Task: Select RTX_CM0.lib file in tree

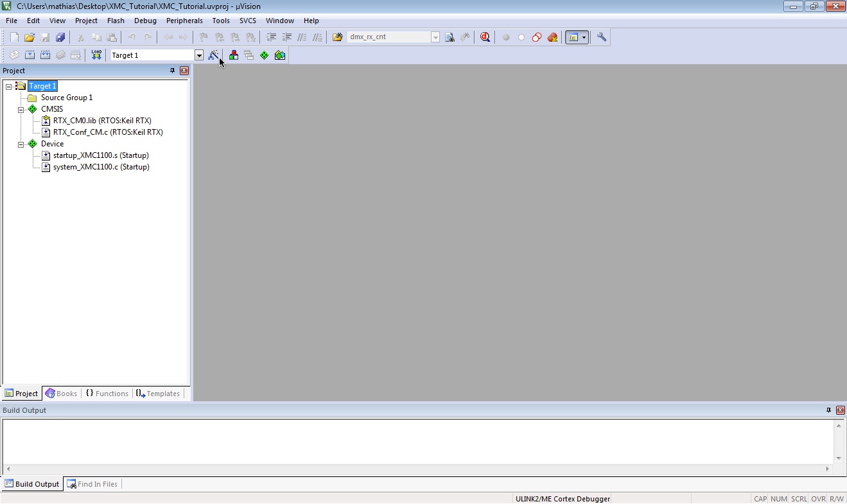Action: 102,121
